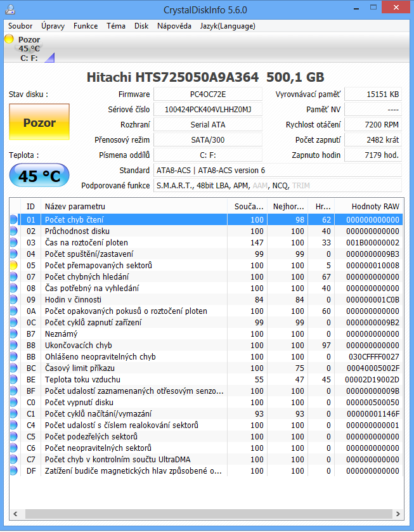Click the status dot for BC Časový limit příkazu

pyautogui.click(x=13, y=368)
